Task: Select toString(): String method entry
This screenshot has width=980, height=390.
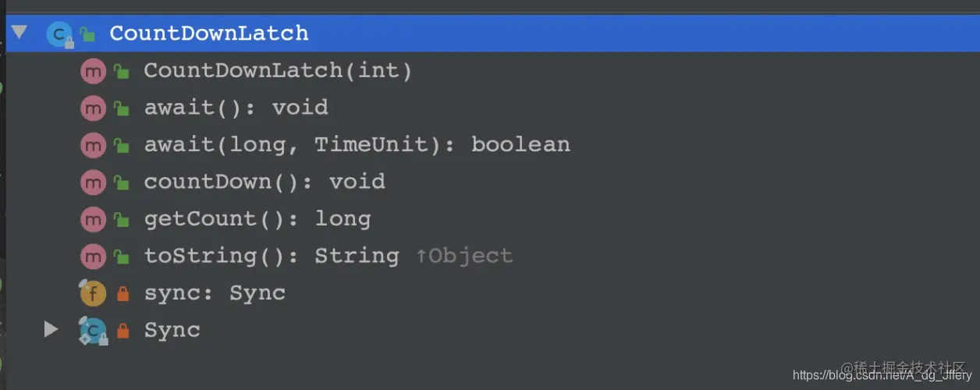Action: tap(328, 256)
